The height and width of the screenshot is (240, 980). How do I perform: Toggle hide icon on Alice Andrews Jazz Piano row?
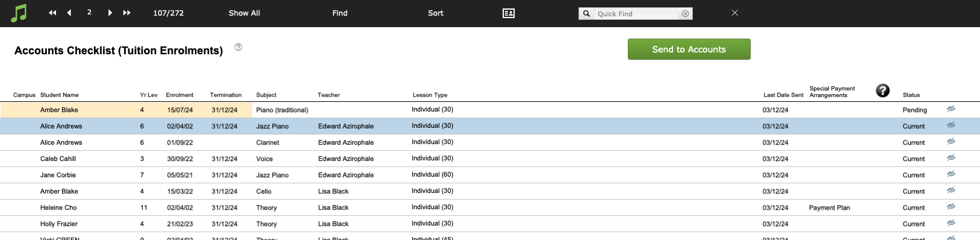click(x=951, y=125)
